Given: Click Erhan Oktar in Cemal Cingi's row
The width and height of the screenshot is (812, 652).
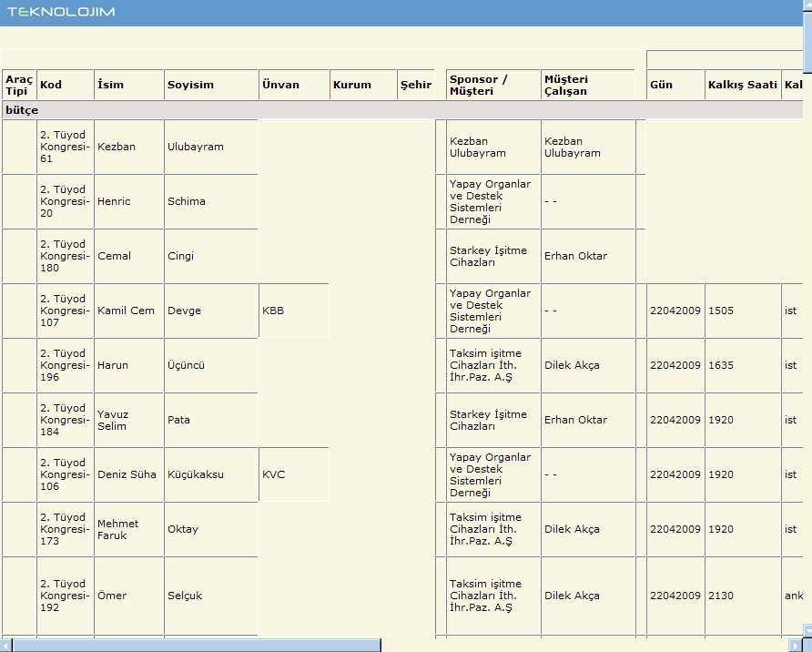Looking at the screenshot, I should point(576,256).
